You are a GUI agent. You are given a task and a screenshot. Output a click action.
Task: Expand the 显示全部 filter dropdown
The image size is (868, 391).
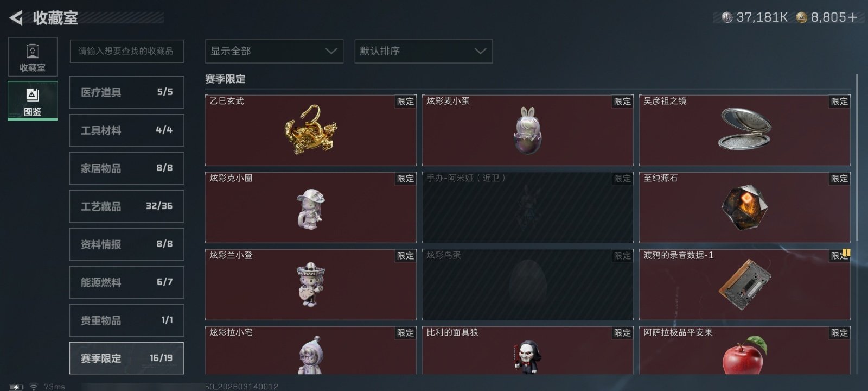[274, 51]
